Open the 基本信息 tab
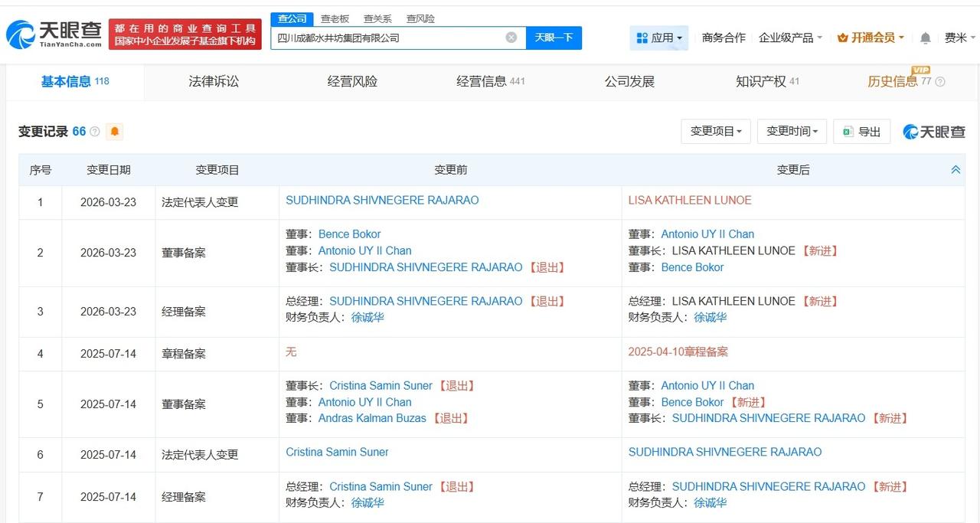Screen dimensions: 980x523 [x=75, y=81]
